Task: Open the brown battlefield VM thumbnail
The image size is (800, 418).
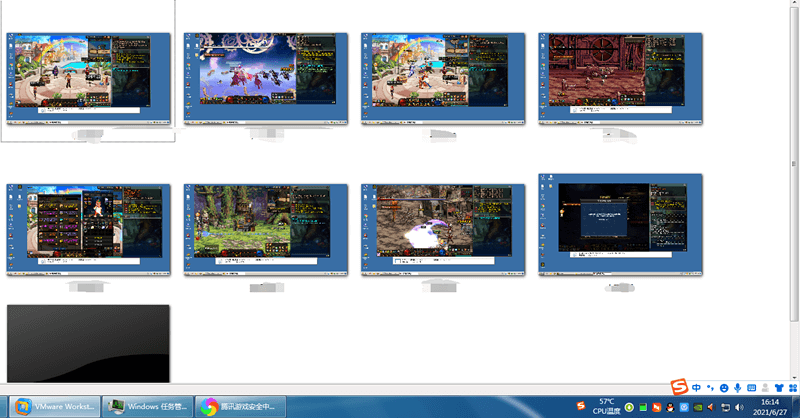Action: pos(443,230)
